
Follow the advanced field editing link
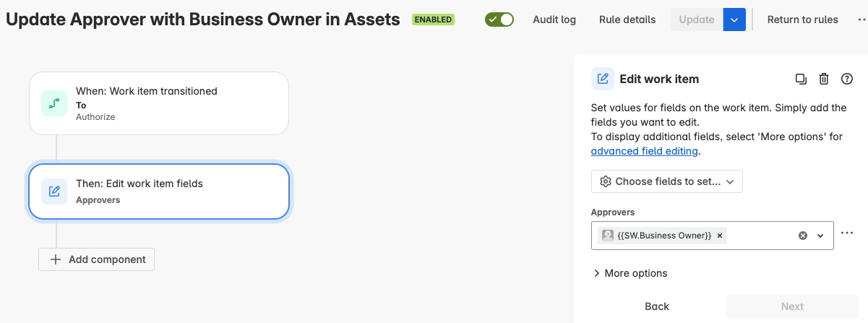[x=644, y=151]
